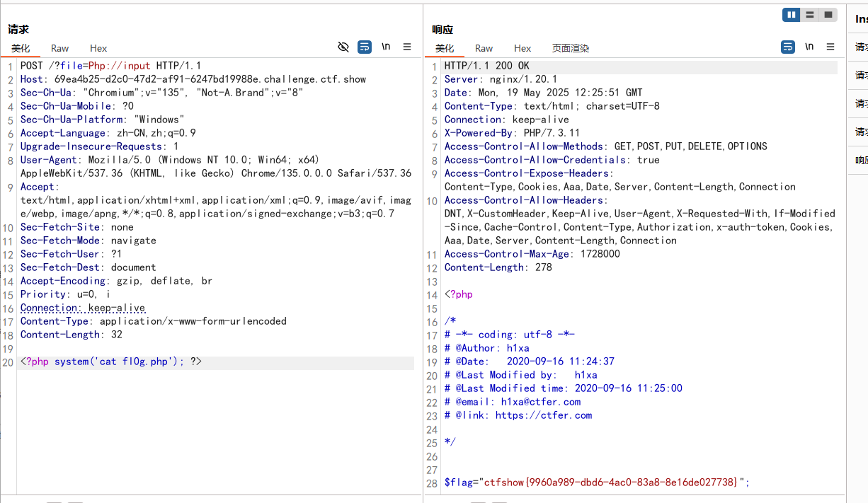Toggle line wrap icon in response panel
The height and width of the screenshot is (503, 868).
788,47
